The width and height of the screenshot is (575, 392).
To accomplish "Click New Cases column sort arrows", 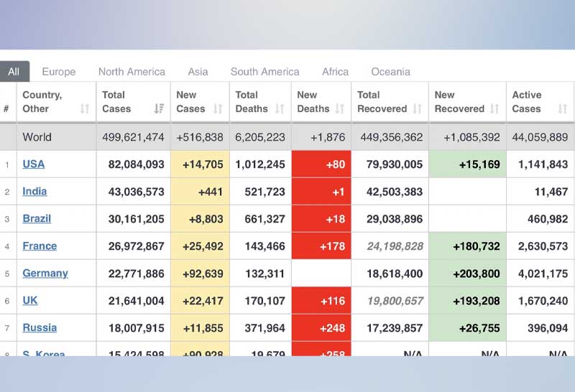I will pos(218,109).
